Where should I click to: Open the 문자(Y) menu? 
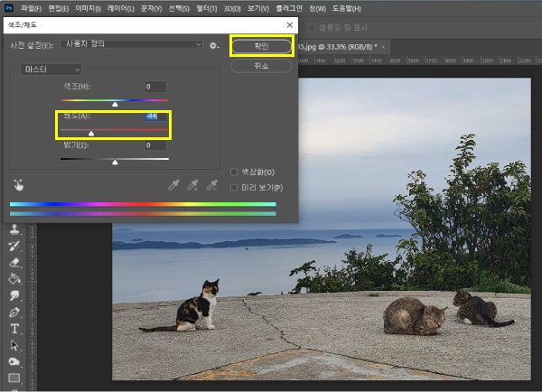pyautogui.click(x=151, y=8)
